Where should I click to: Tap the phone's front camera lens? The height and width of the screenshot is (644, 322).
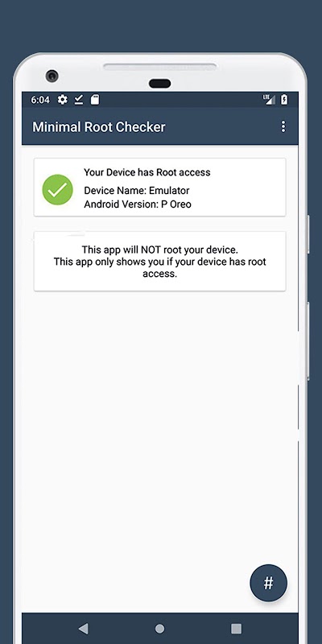pos(52,76)
